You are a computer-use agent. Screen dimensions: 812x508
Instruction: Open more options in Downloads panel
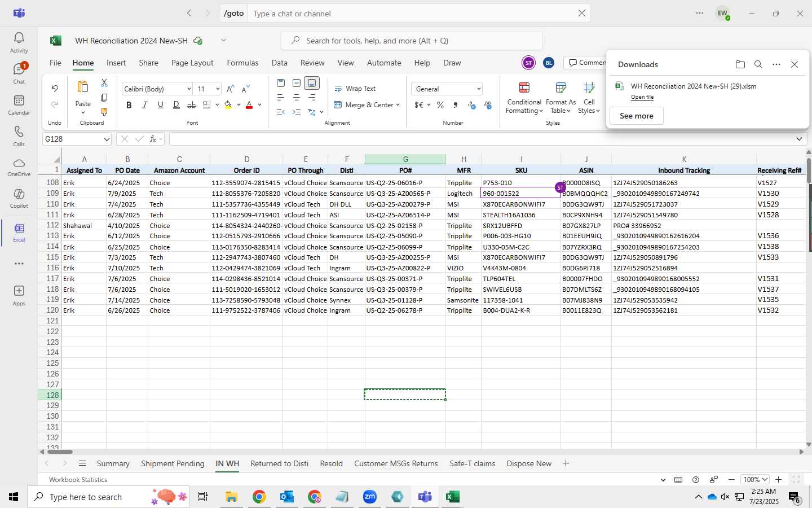pyautogui.click(x=776, y=64)
